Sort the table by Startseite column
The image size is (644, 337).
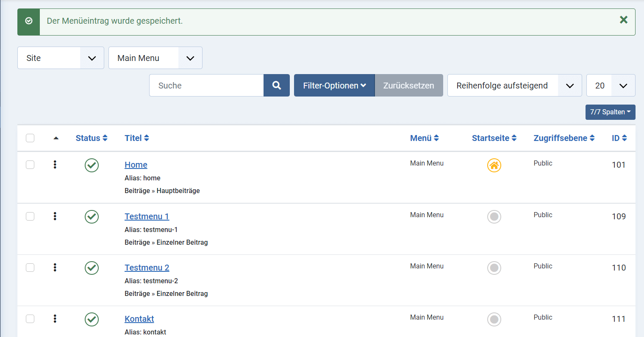coord(494,138)
